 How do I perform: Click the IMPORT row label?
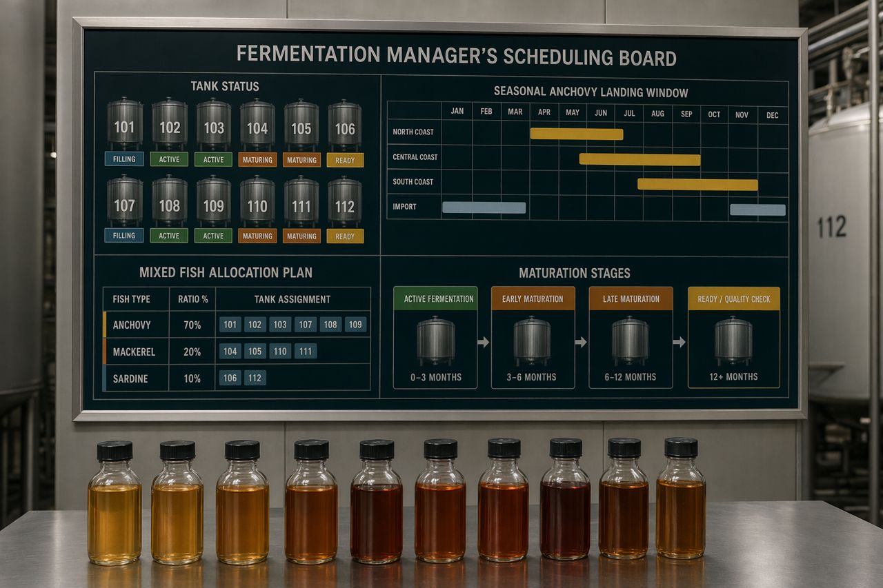[404, 206]
